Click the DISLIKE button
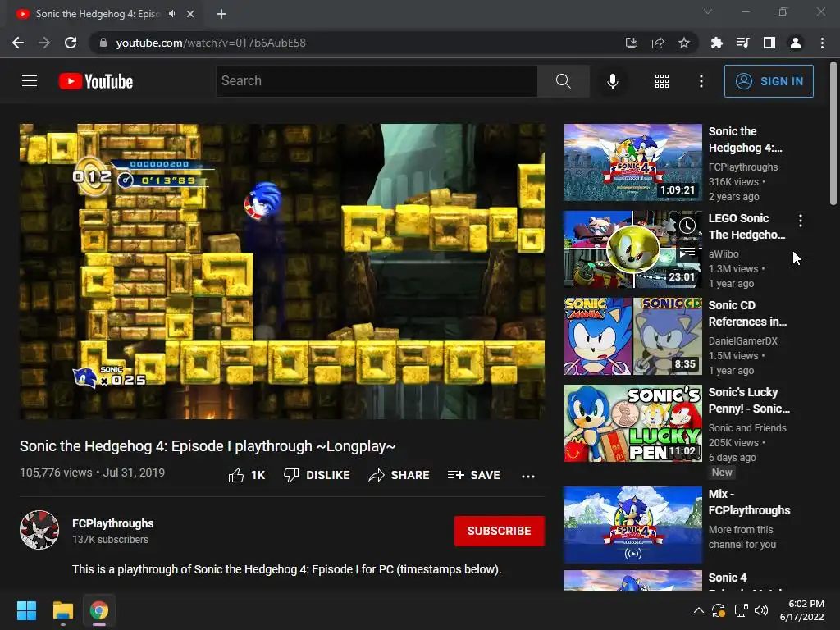840x630 pixels. 317,475
